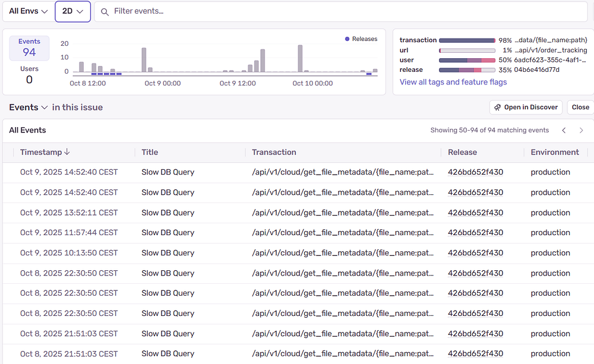Click the Oct 9 12:00 axis label
The height and width of the screenshot is (364, 594).
tap(238, 83)
